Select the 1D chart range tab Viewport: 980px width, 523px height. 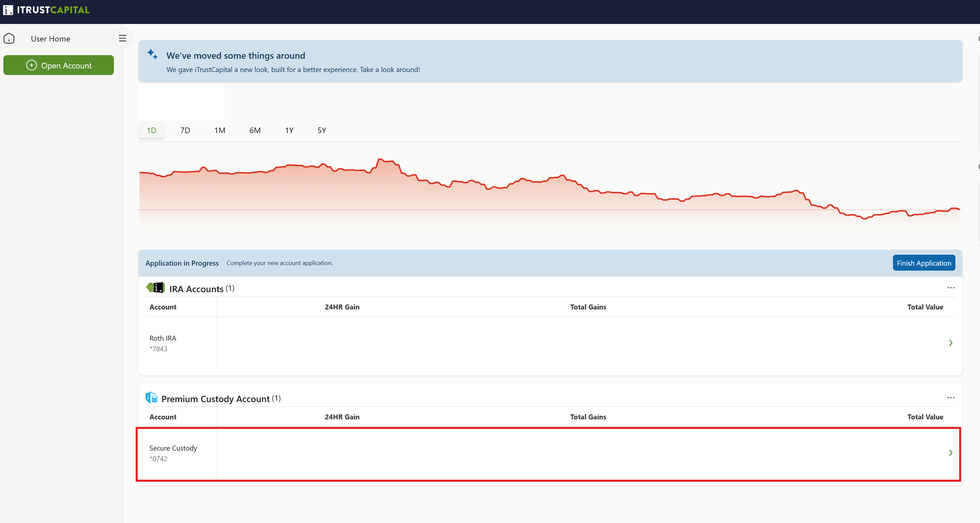[151, 131]
